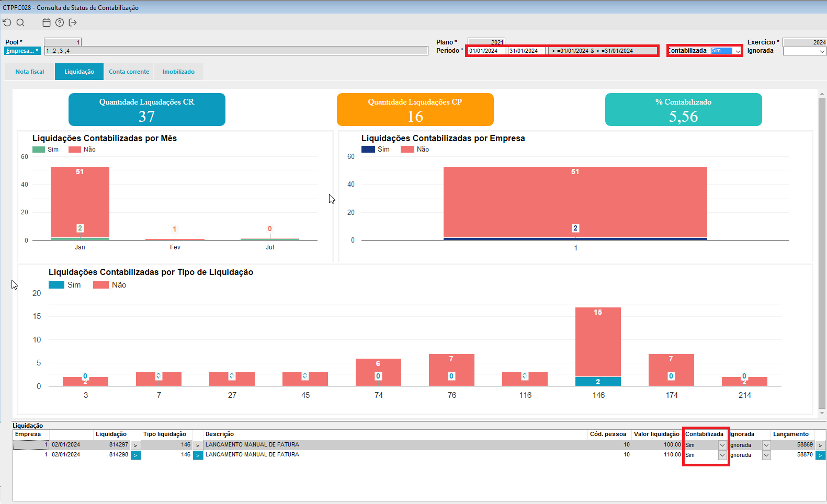Click valor liquidação cell 100,00
The width and height of the screenshot is (827, 504).
point(657,445)
